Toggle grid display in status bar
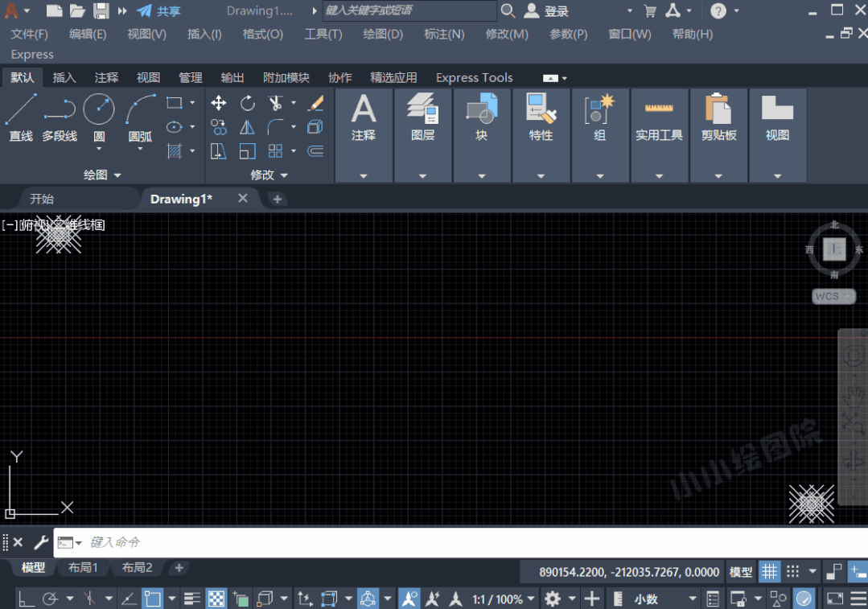Viewport: 868px width, 609px height. pos(770,571)
